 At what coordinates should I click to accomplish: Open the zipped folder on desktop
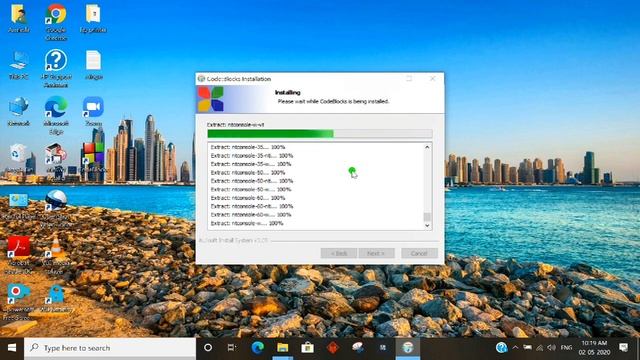click(93, 18)
